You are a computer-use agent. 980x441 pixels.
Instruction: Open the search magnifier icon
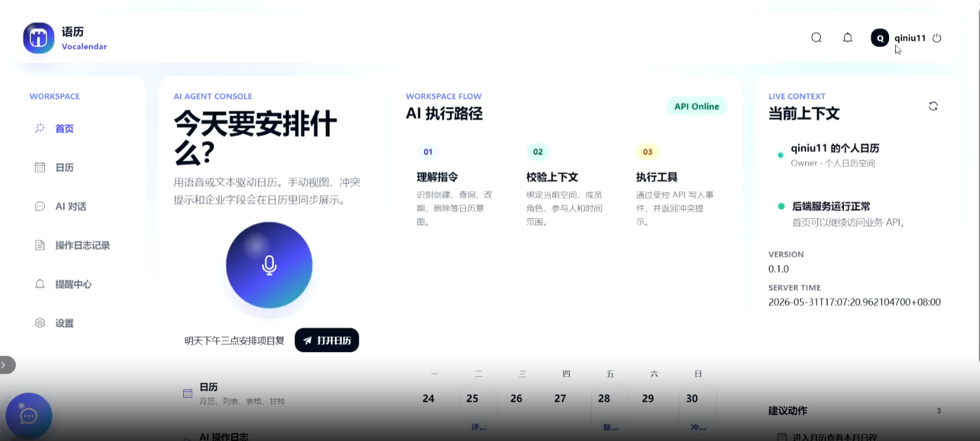(816, 38)
